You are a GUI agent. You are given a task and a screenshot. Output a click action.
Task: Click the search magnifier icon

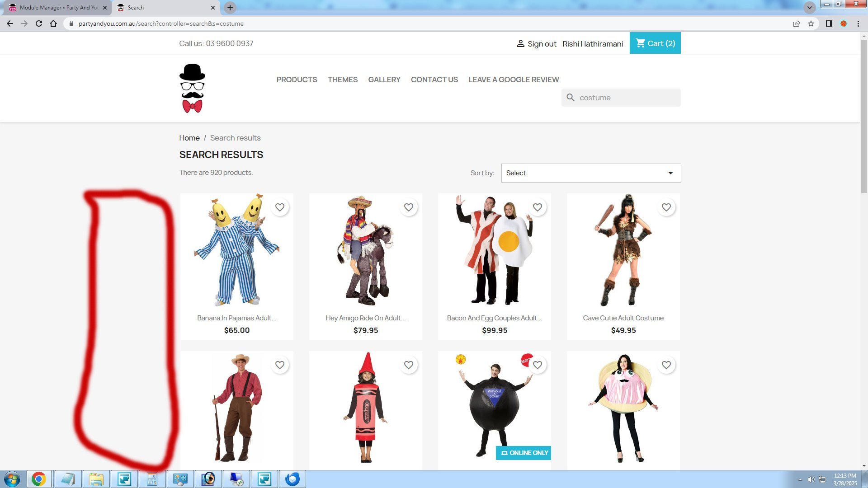point(571,98)
